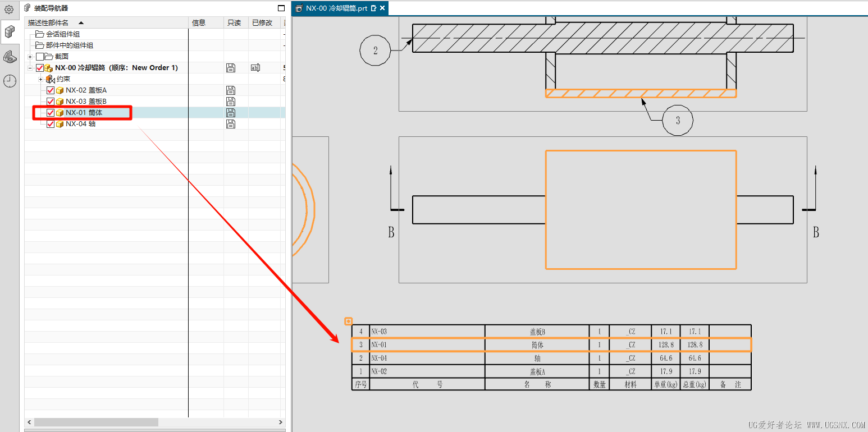Select the NX-03 盖板B tree row
This screenshot has height=432, width=868.
(x=155, y=102)
